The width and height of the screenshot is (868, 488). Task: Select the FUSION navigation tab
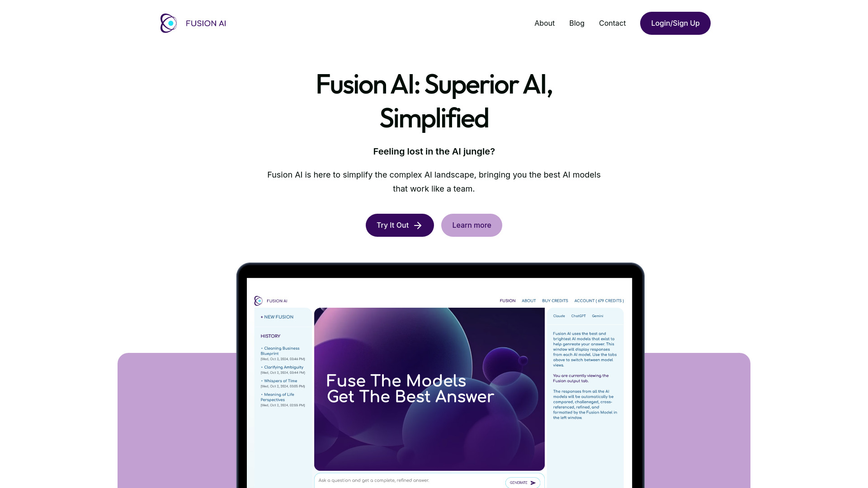(507, 300)
